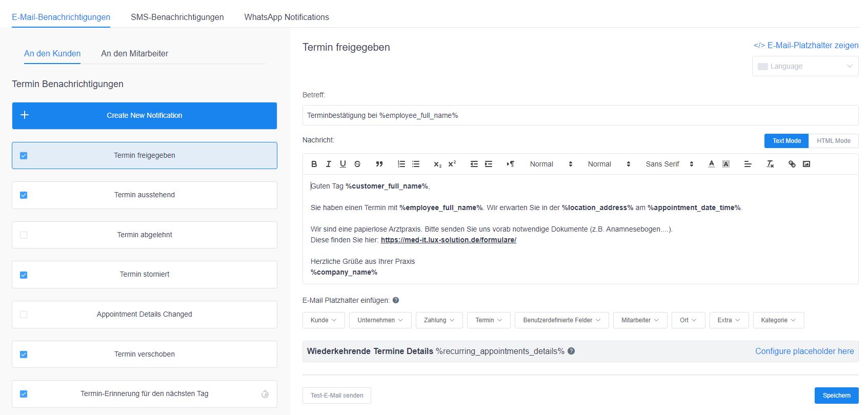Enable Appointment Details Changed checkbox
Screen dimensions: 868x415
pyautogui.click(x=24, y=315)
